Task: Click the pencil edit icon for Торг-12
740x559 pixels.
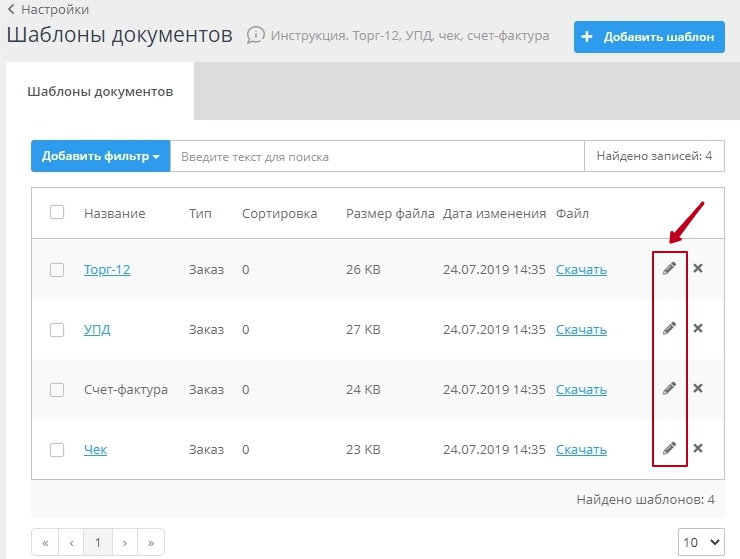Action: tap(669, 268)
